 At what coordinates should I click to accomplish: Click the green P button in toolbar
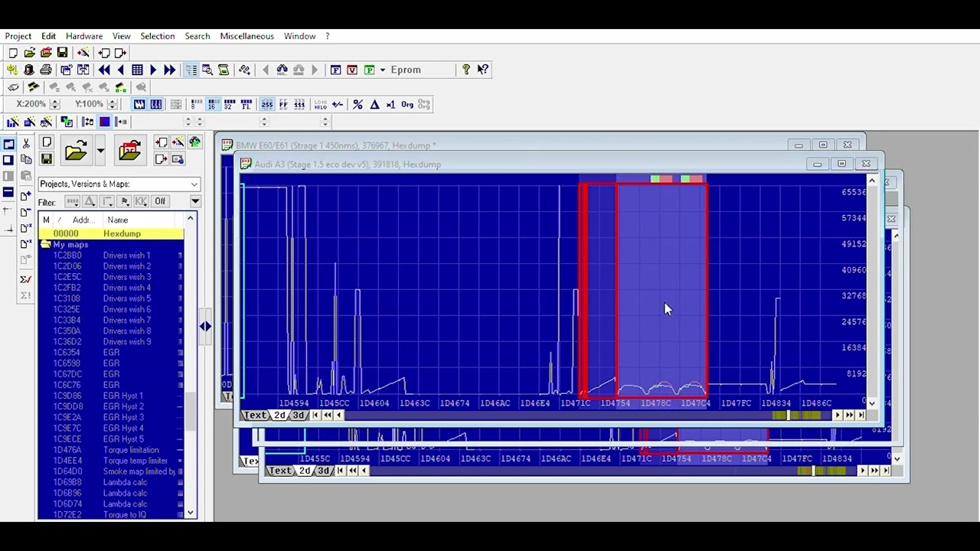[369, 70]
